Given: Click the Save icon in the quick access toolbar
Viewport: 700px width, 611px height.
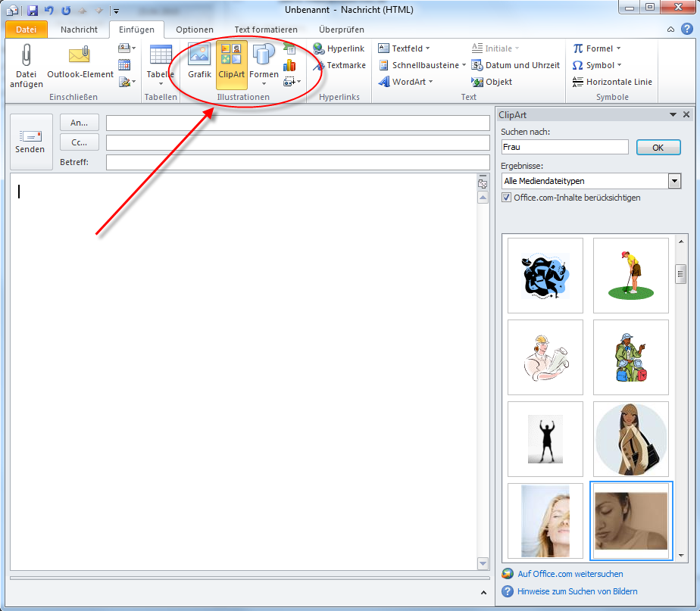Looking at the screenshot, I should coord(31,11).
